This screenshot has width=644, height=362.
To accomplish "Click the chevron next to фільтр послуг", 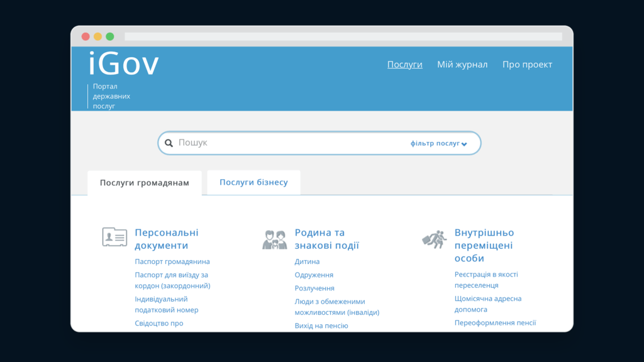I will pos(464,144).
